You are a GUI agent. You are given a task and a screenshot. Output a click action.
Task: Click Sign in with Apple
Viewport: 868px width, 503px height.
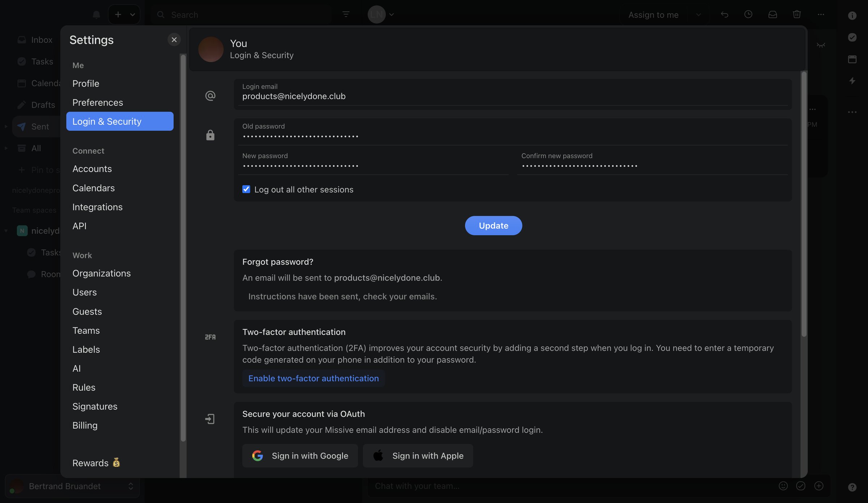tap(418, 456)
